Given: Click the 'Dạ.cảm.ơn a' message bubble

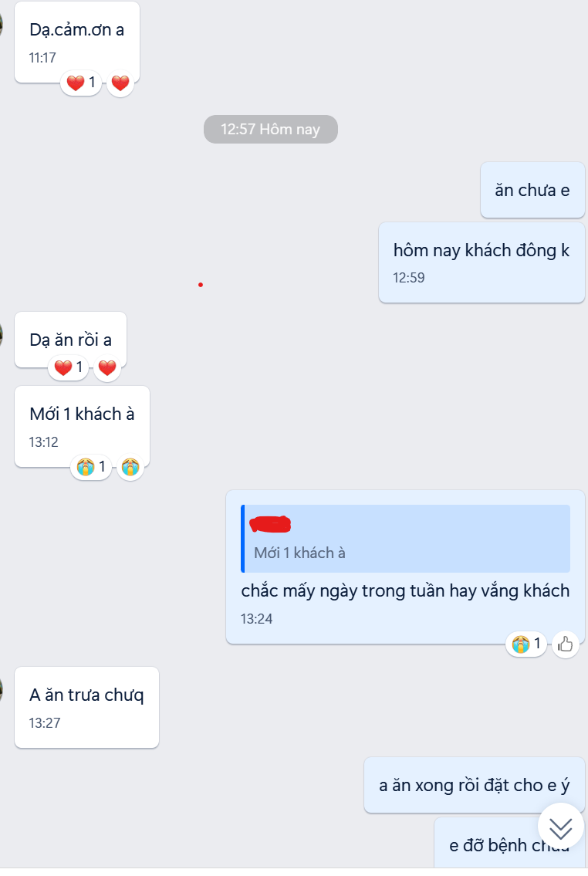Looking at the screenshot, I should click(77, 42).
